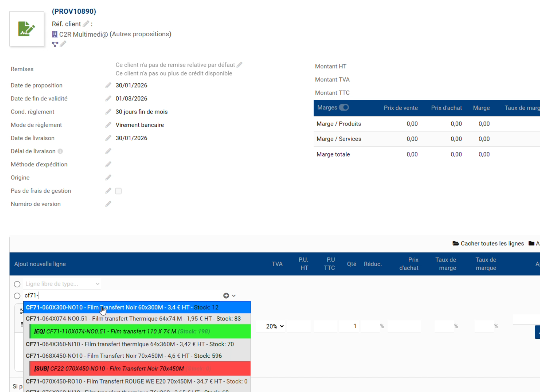Show the Délai de livraison info icon
The image size is (540, 392).
(x=60, y=151)
